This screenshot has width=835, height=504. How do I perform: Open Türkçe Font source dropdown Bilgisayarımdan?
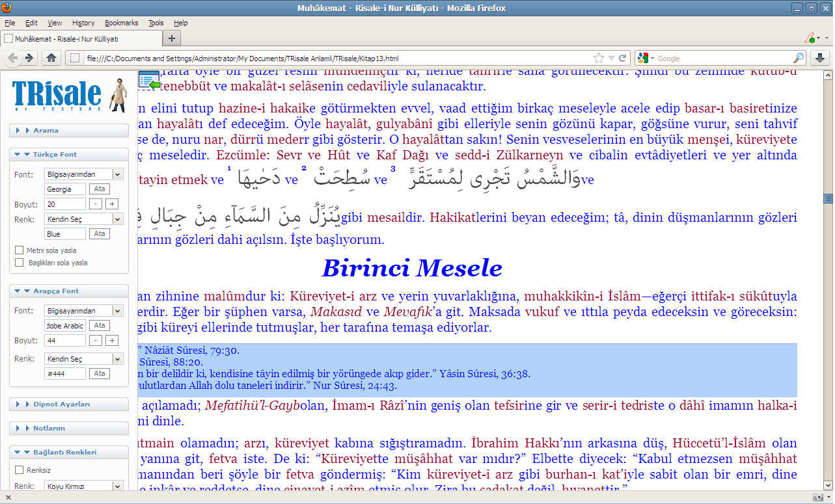[x=84, y=174]
